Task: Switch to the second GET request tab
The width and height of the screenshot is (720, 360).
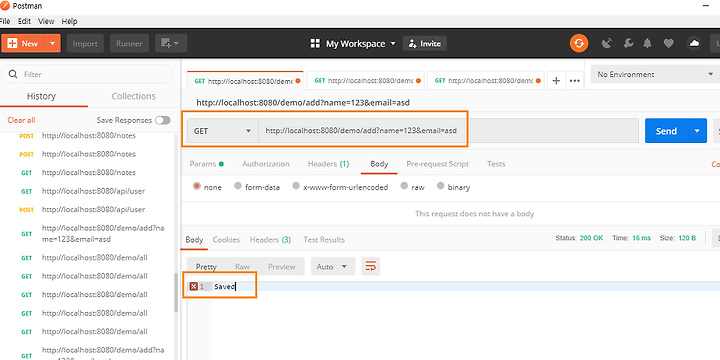Action: (366, 81)
